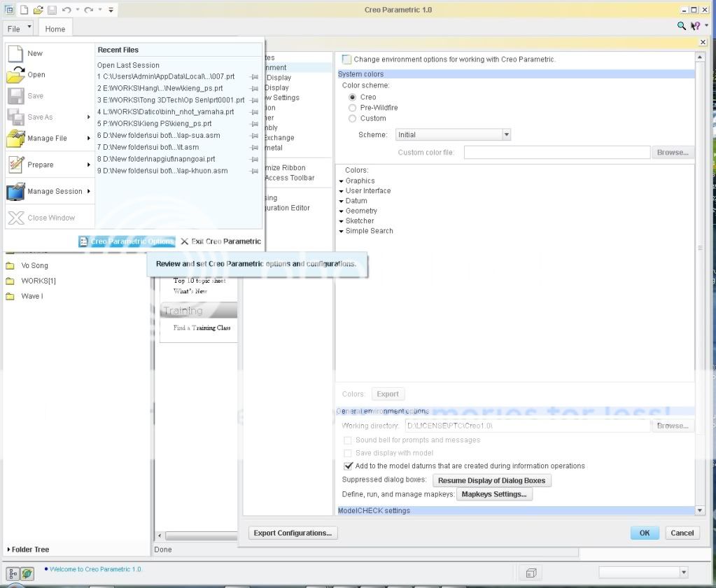Click the Working directory path field

(x=528, y=426)
